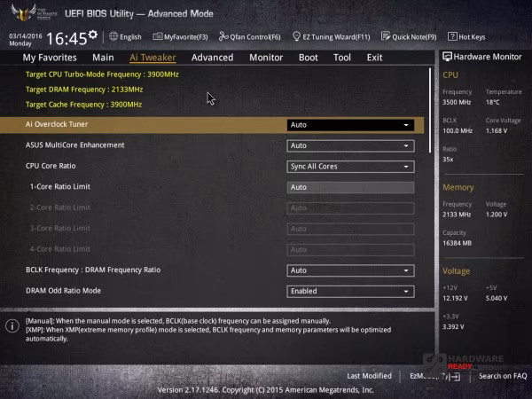This screenshot has width=532, height=399.
Task: Click the settings gear next to the clock
Action: (x=93, y=35)
